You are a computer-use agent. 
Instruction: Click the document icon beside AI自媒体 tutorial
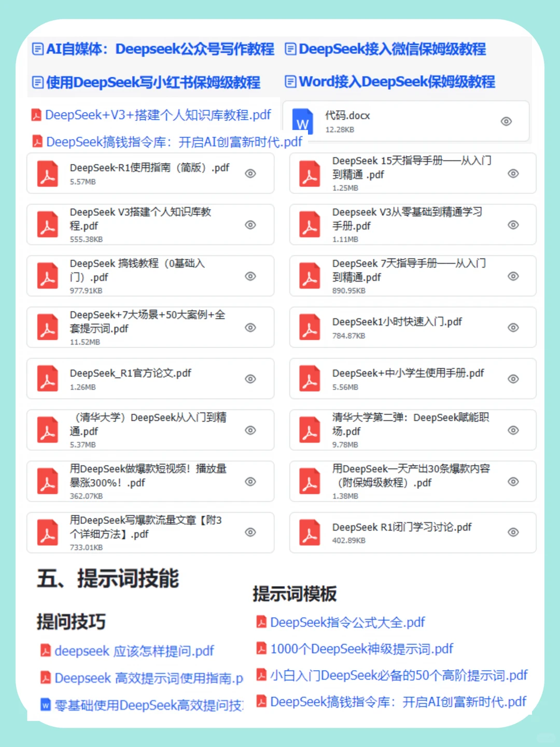(38, 49)
